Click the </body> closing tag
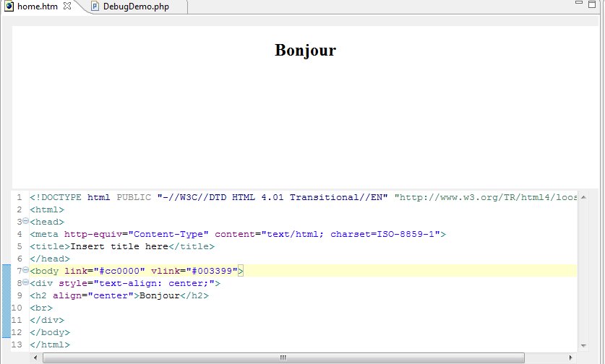Image resolution: width=605 pixels, height=364 pixels. (x=50, y=333)
